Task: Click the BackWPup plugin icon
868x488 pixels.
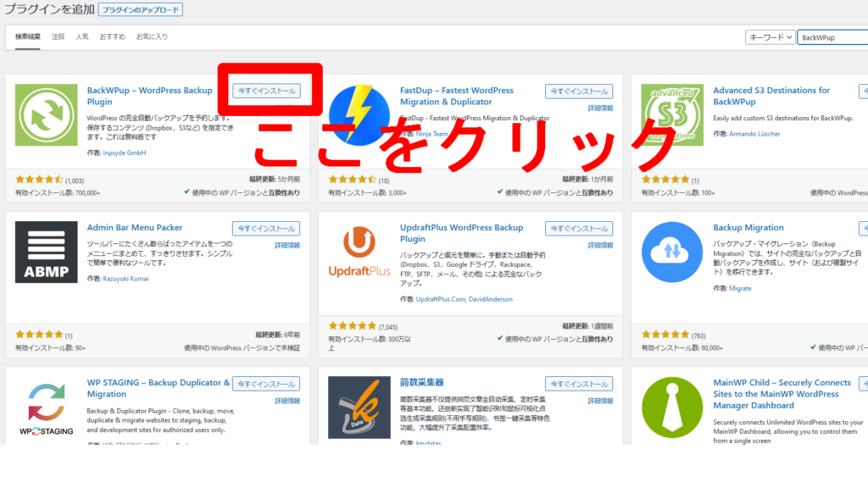Action: (46, 115)
